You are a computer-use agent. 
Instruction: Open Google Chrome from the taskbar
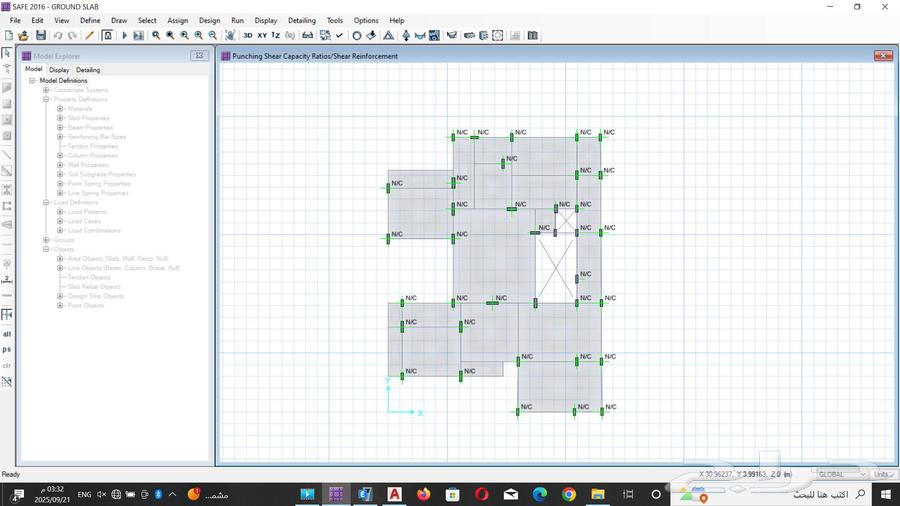tap(568, 494)
